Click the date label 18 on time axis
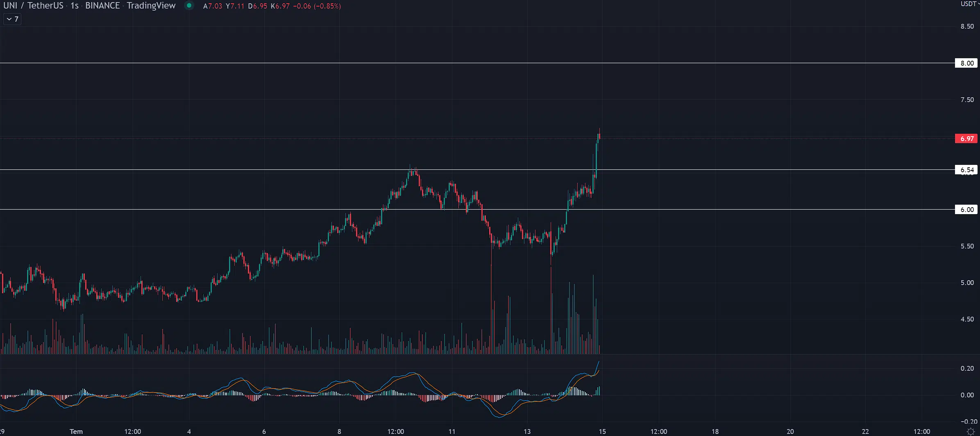 (x=715, y=431)
